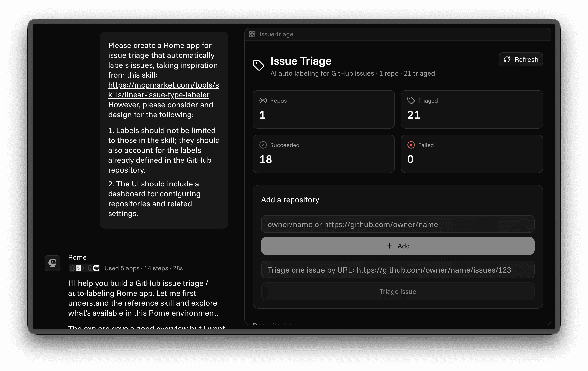Viewport: 588px width, 371px height.
Task: Click the Succeeded count value 18
Action: click(x=266, y=159)
